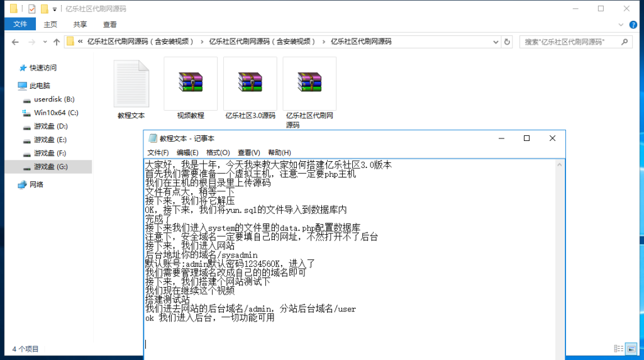Open the 共享 ribbon tab
Viewport: 644px width, 360px height.
[x=80, y=25]
